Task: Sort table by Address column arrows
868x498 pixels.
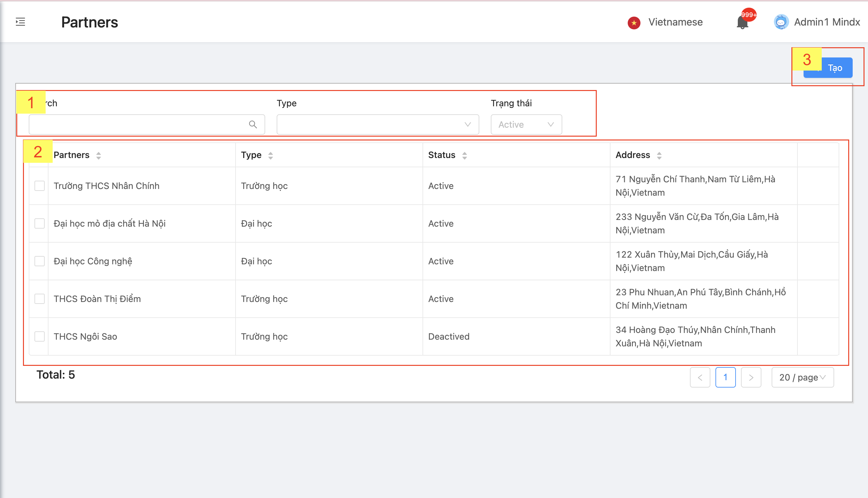Action: pos(659,156)
